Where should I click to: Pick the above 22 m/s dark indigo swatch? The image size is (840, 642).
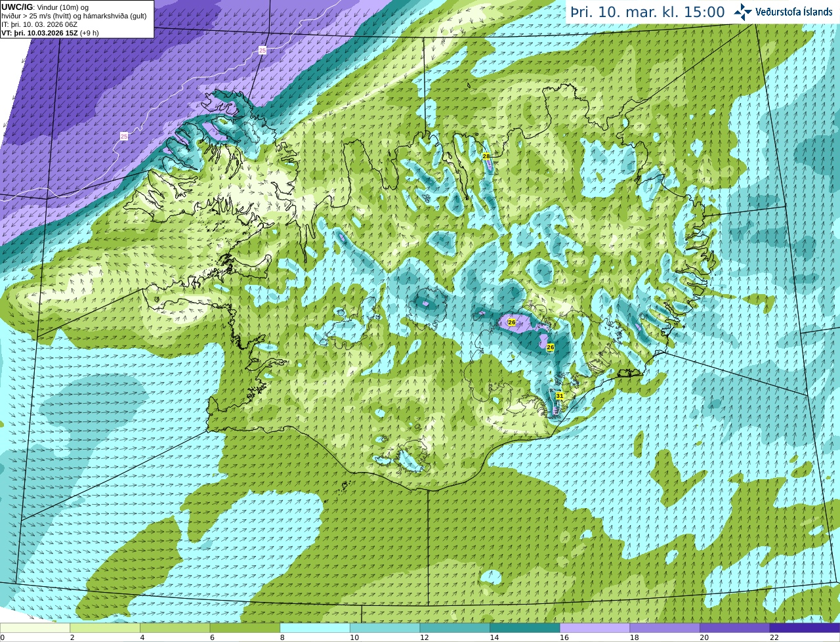pos(805,628)
